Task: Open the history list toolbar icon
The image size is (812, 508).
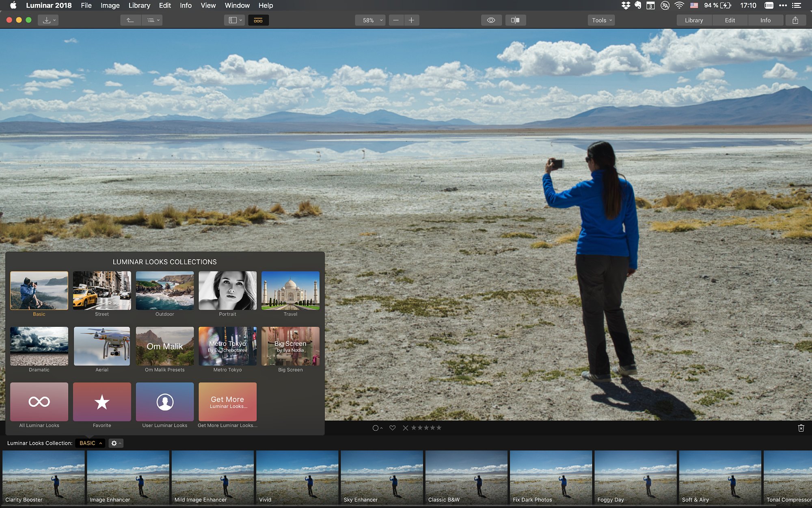Action: tap(152, 20)
